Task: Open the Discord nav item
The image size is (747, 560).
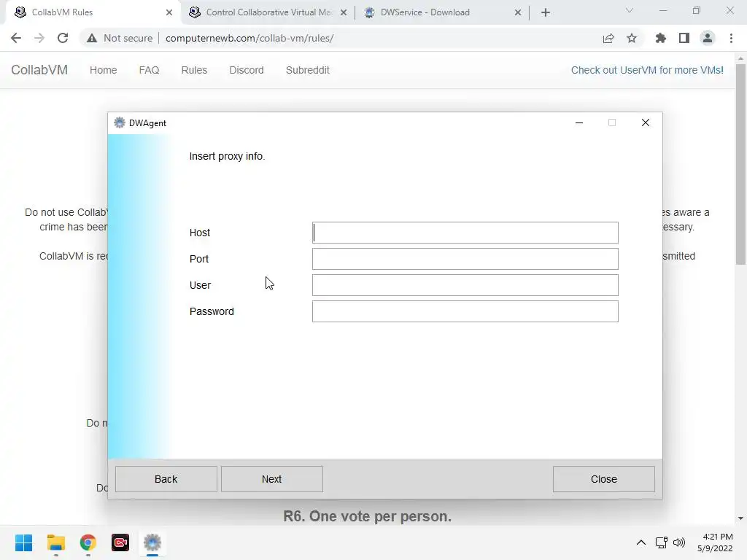Action: coord(247,70)
